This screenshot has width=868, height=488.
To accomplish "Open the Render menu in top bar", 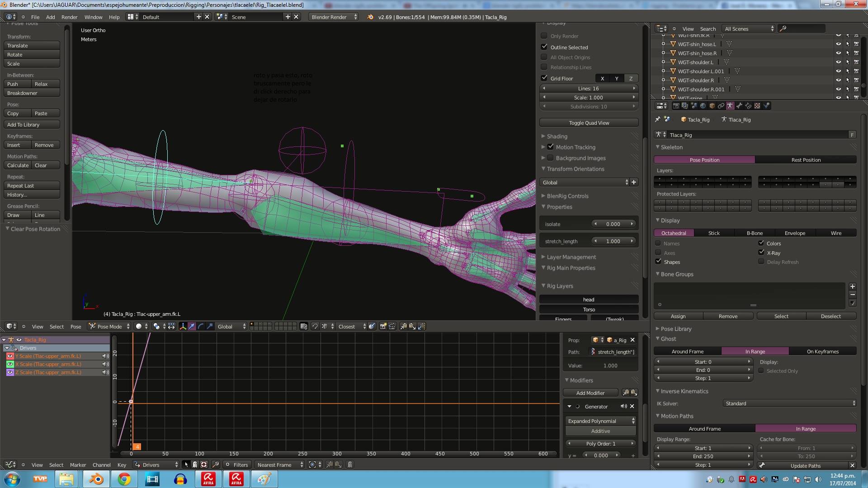I will tap(70, 17).
